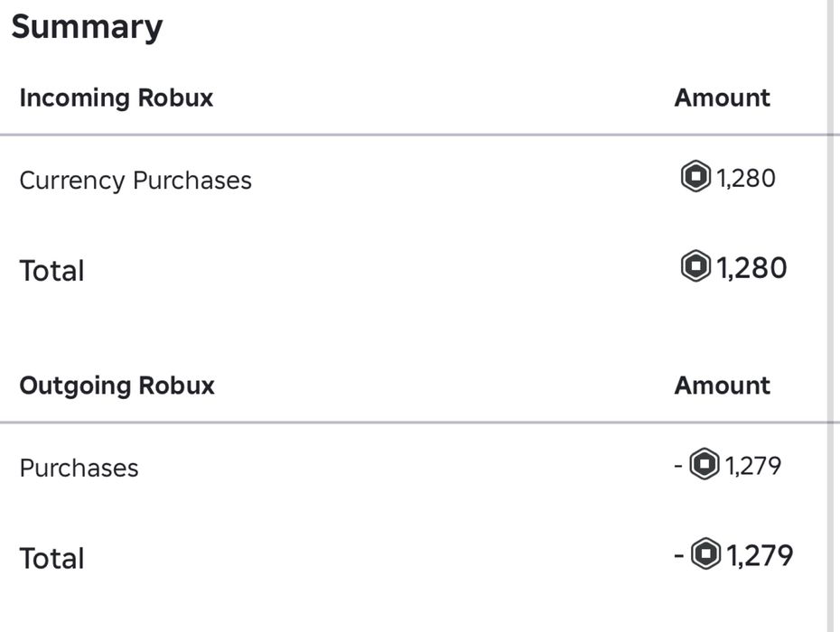This screenshot has width=840, height=632.
Task: Select the Outgoing Robux column header
Action: (x=117, y=386)
